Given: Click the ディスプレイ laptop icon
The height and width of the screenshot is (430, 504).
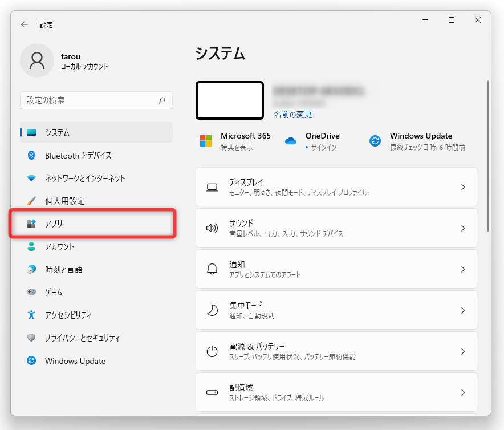Looking at the screenshot, I should (212, 187).
